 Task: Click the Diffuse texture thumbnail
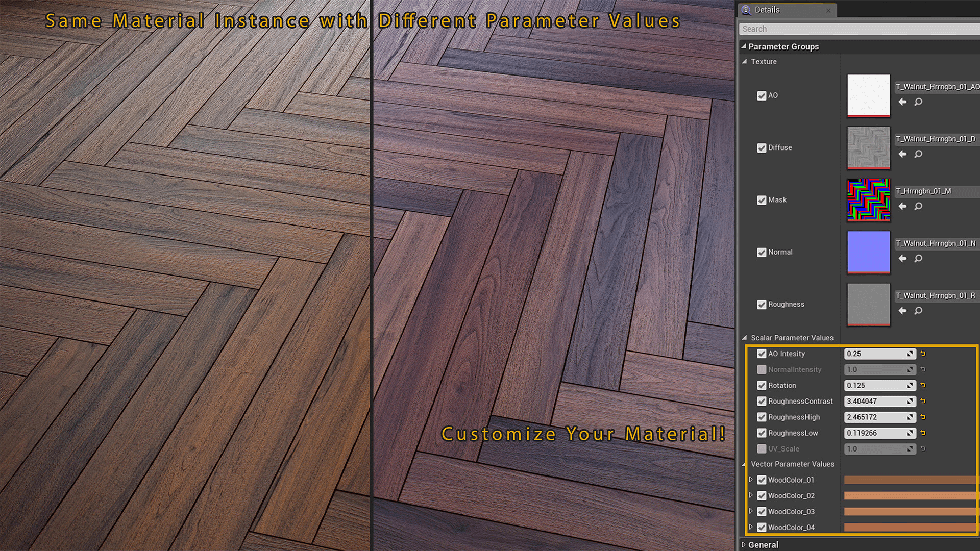click(x=869, y=148)
